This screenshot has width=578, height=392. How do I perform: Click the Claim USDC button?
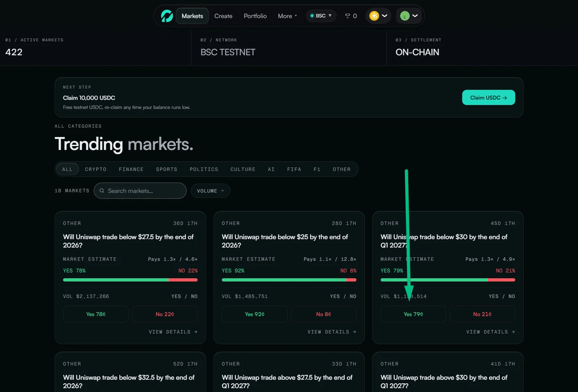point(488,97)
